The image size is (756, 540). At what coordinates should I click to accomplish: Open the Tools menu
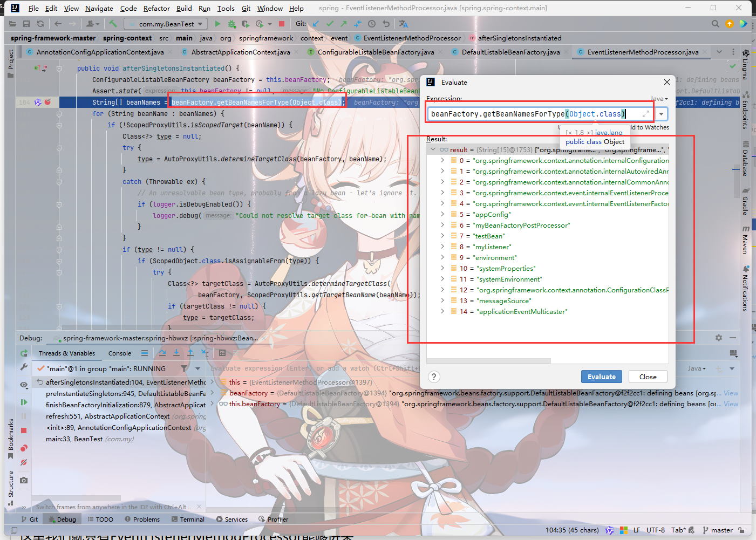click(226, 8)
